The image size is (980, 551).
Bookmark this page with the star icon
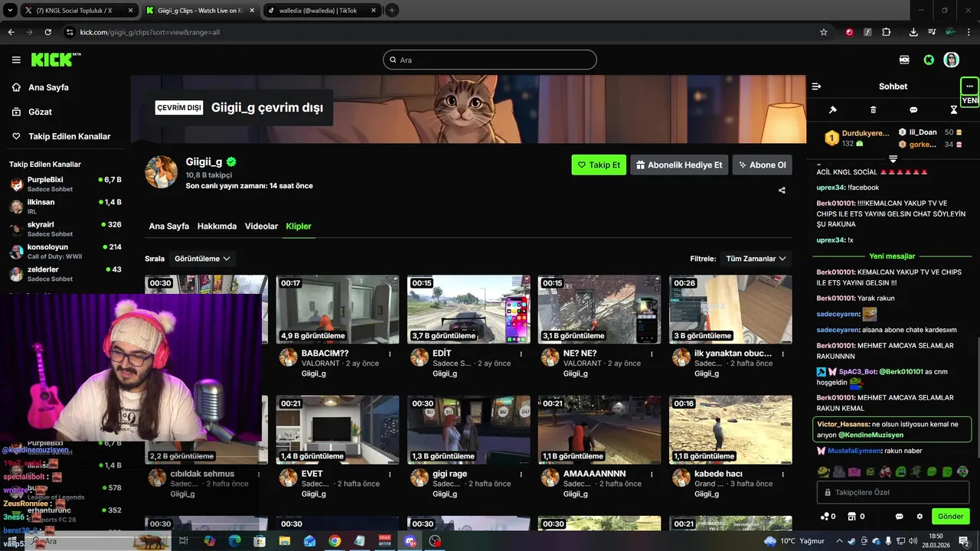[x=824, y=32]
